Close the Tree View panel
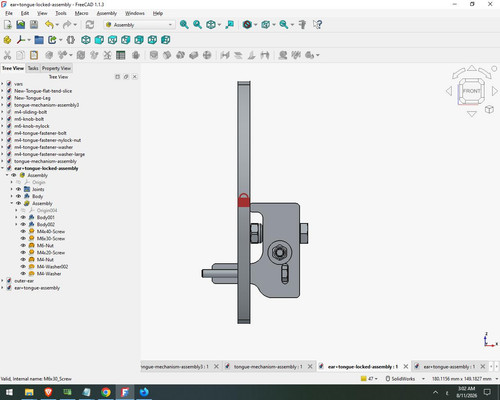 click(135, 77)
